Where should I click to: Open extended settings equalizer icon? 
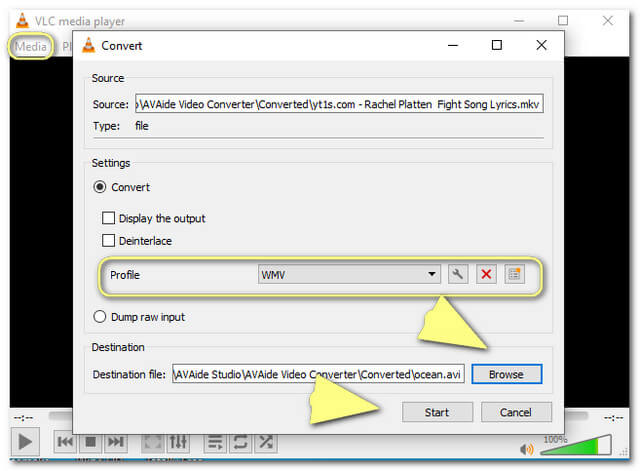[x=178, y=442]
